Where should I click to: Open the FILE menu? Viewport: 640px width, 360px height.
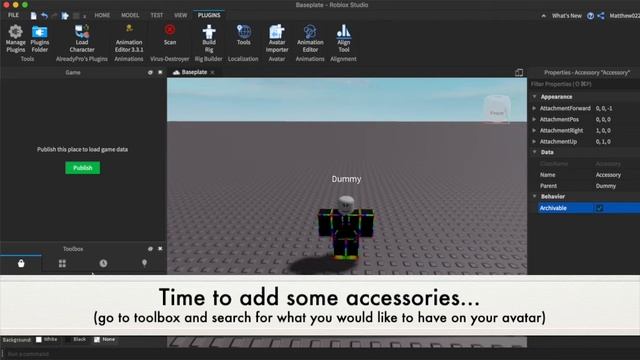point(13,15)
